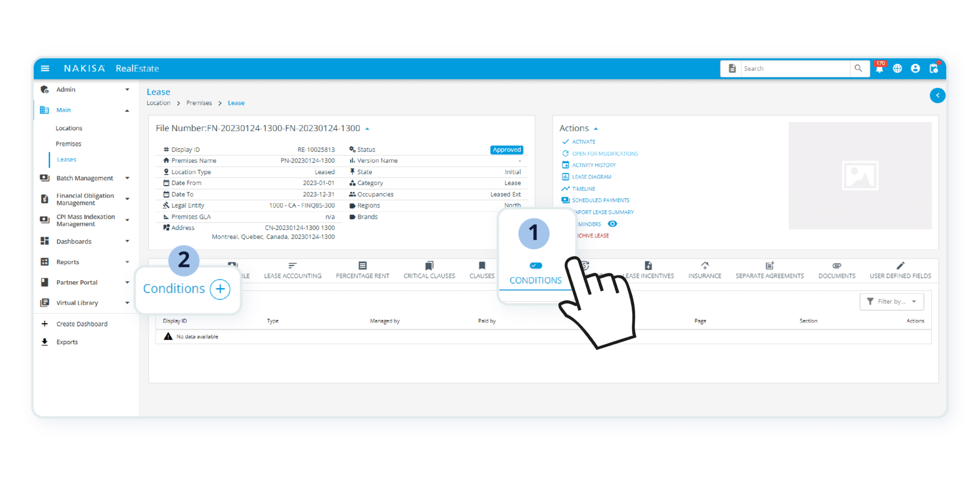Select User Defined Fields tab
This screenshot has height=490, width=980.
click(900, 270)
